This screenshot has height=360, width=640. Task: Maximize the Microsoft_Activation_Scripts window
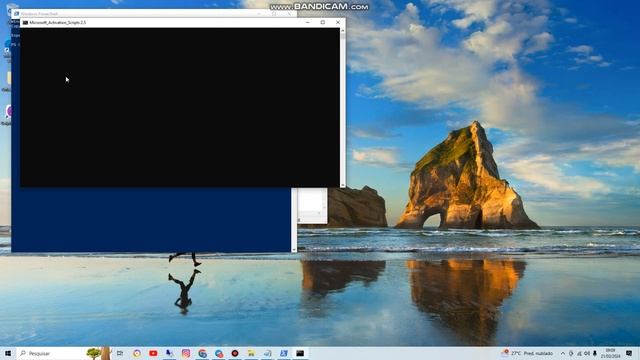(322, 22)
